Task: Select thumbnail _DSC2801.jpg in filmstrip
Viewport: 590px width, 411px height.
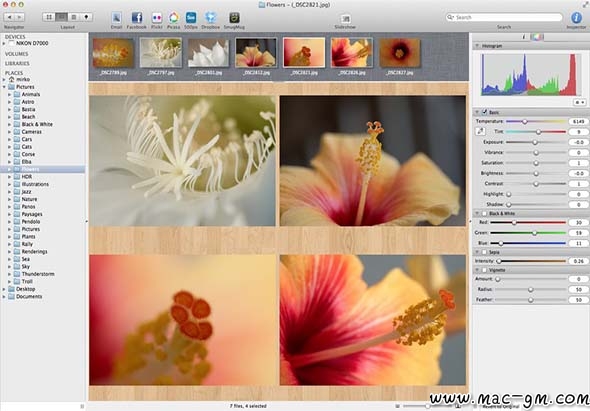Action: pyautogui.click(x=208, y=53)
